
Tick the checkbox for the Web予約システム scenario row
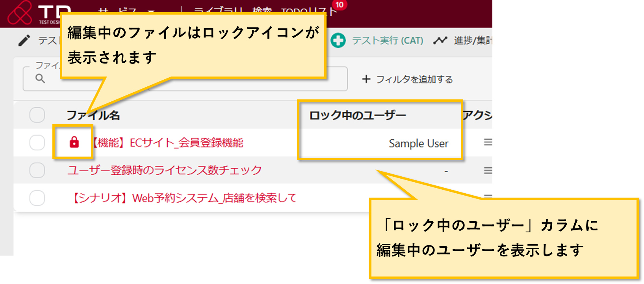tap(37, 198)
